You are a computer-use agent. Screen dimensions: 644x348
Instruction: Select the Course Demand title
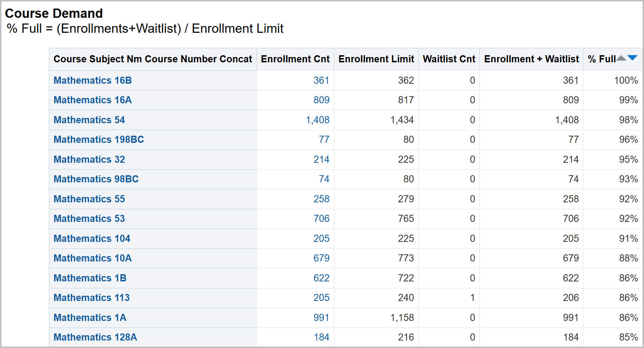click(x=54, y=13)
